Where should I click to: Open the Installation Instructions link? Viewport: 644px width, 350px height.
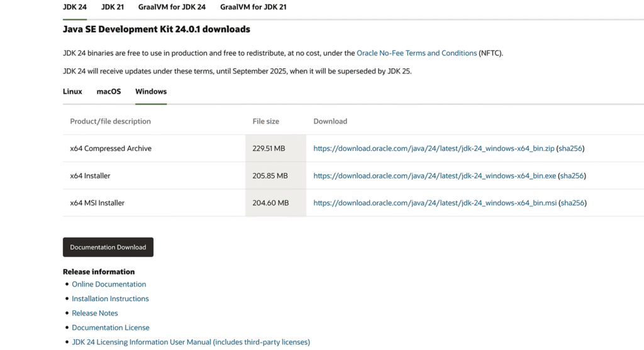click(110, 298)
